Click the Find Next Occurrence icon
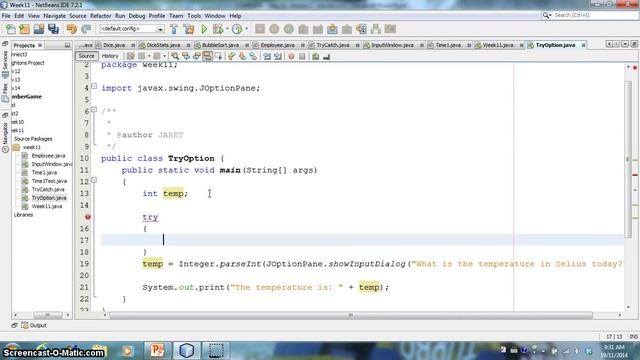 (197, 56)
